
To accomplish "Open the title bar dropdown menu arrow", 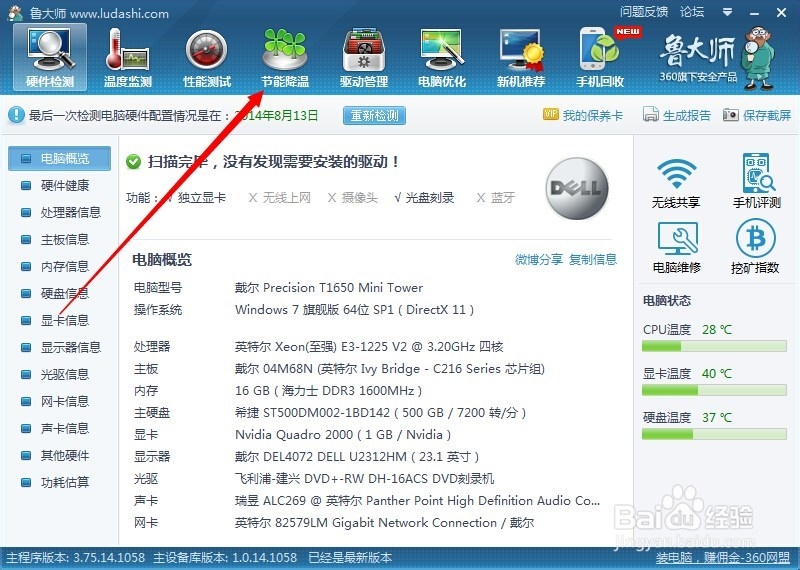I will [728, 12].
